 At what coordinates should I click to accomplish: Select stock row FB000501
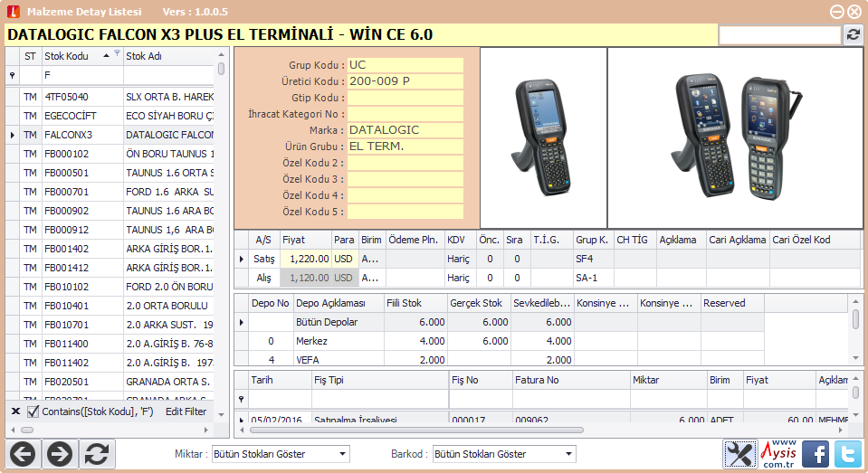click(x=110, y=173)
